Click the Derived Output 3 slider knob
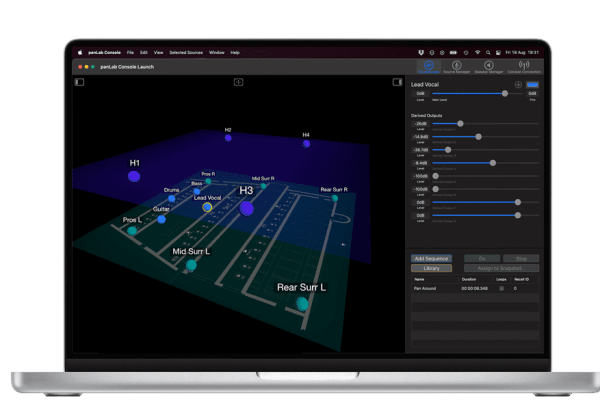The height and width of the screenshot is (400, 600). click(x=448, y=150)
